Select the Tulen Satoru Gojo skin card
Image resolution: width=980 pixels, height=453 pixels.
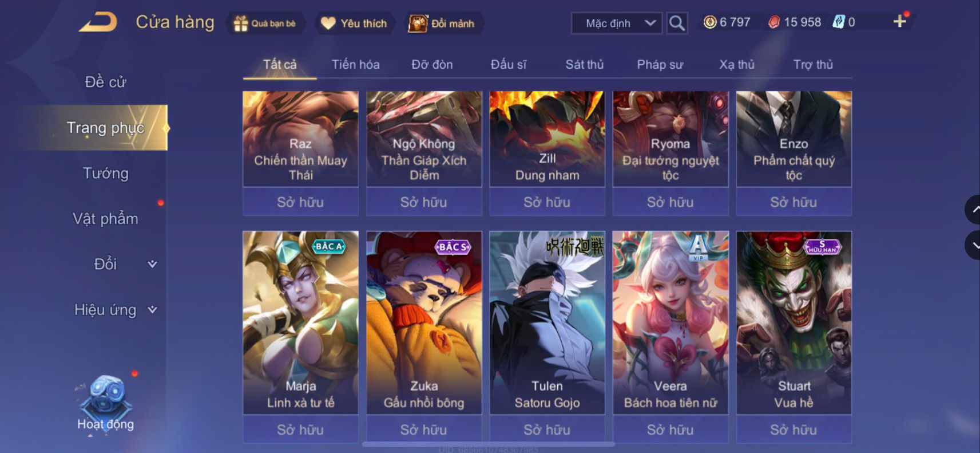(547, 322)
